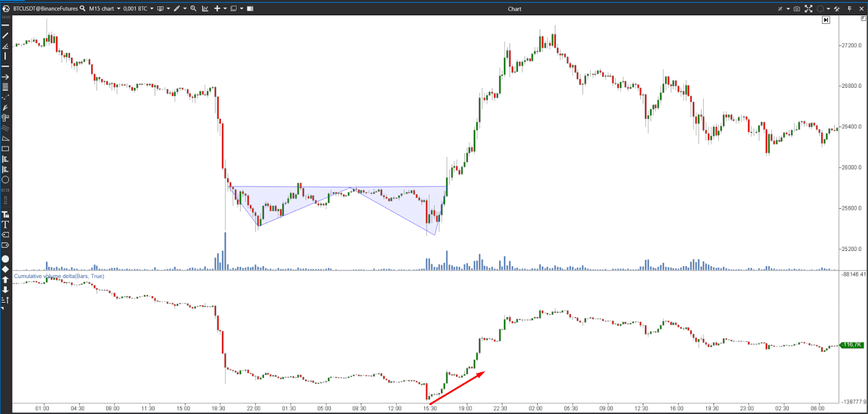
Task: Click the pencil drawing icon
Action: [177, 8]
